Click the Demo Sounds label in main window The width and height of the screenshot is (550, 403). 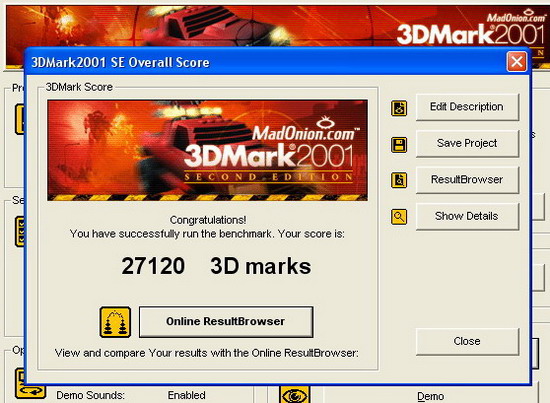click(90, 395)
